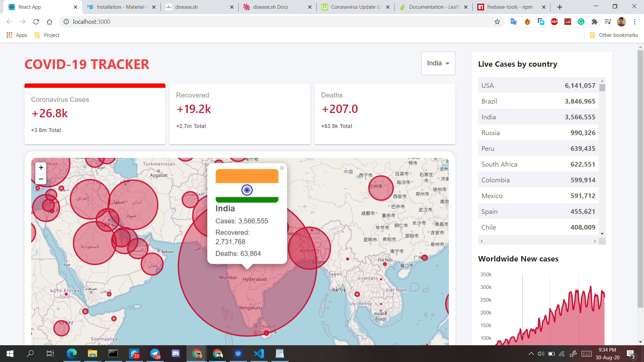Click the India flag image in popup
The height and width of the screenshot is (362, 644).
(x=247, y=186)
